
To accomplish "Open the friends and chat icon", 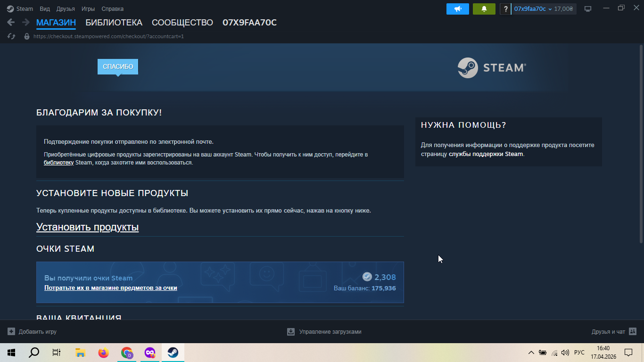I will point(633,331).
